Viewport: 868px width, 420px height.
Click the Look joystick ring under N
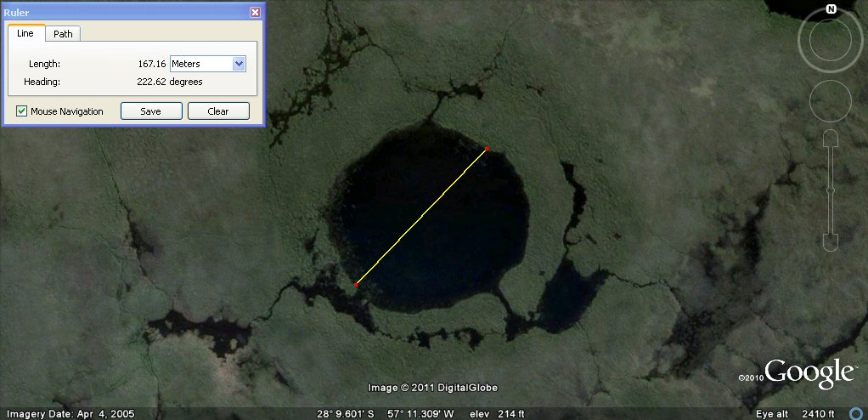[x=831, y=41]
